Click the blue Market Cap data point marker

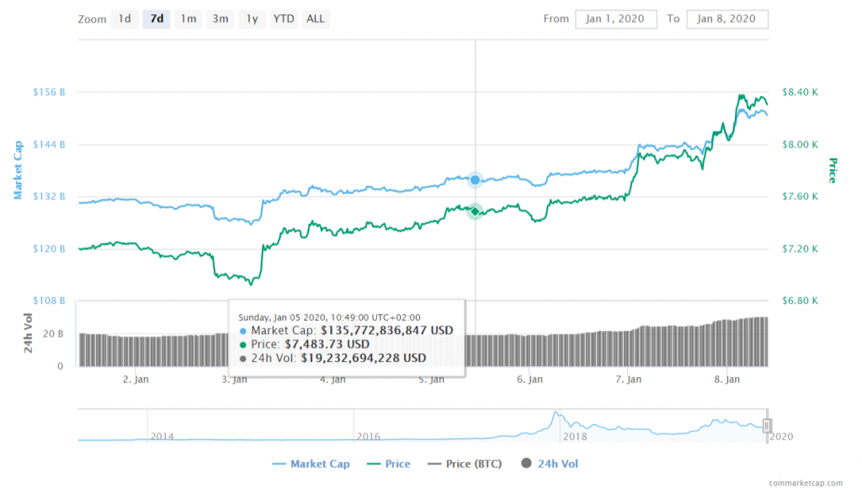coord(476,180)
